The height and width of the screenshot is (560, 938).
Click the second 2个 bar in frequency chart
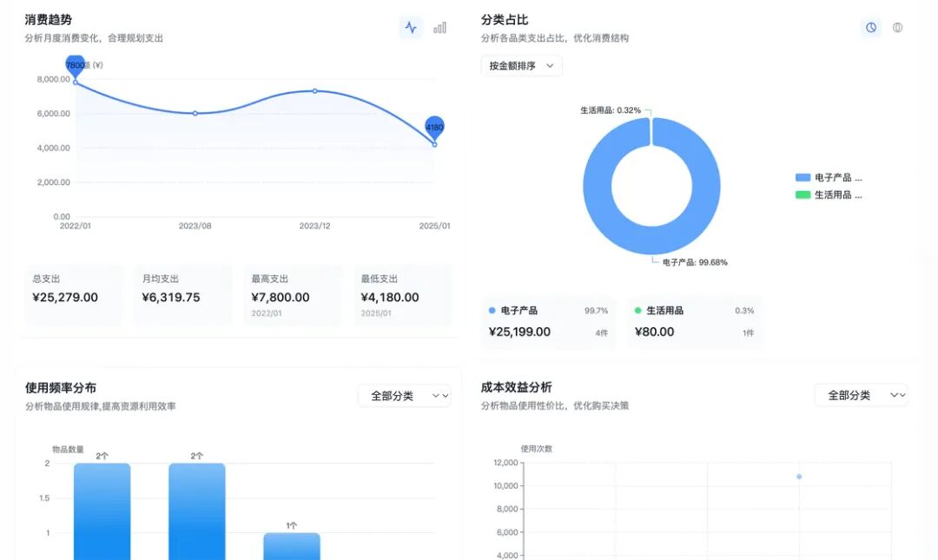pos(197,511)
